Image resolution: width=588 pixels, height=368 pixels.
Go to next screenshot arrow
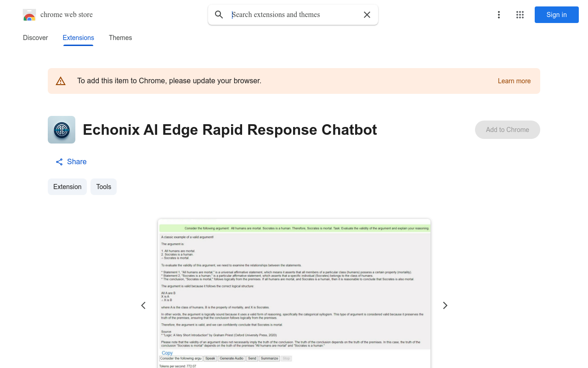(445, 305)
